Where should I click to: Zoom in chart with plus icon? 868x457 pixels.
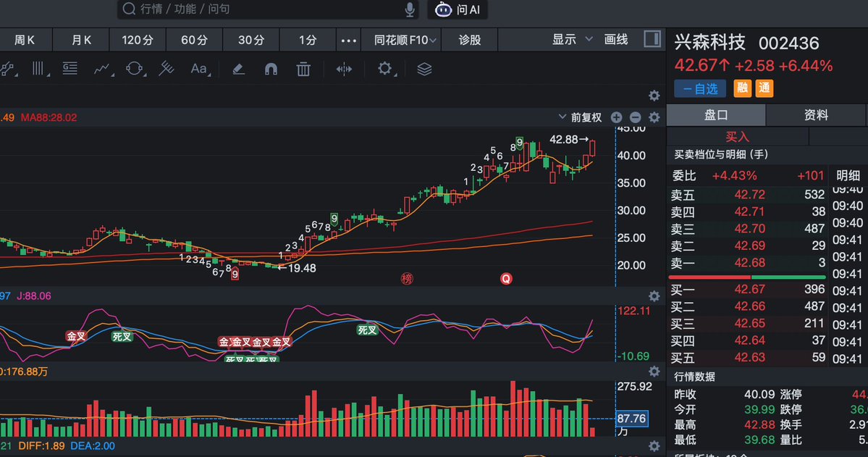616,117
